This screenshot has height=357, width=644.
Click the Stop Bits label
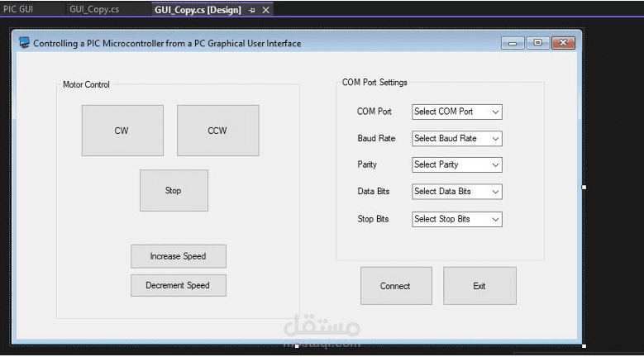click(373, 219)
